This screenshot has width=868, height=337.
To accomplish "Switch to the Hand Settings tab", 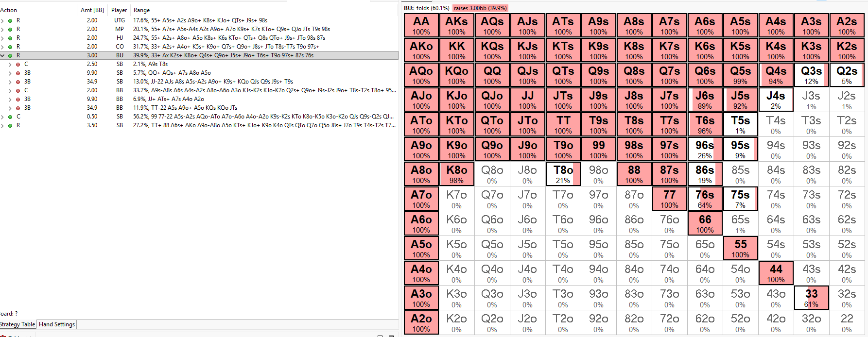I will click(x=57, y=324).
